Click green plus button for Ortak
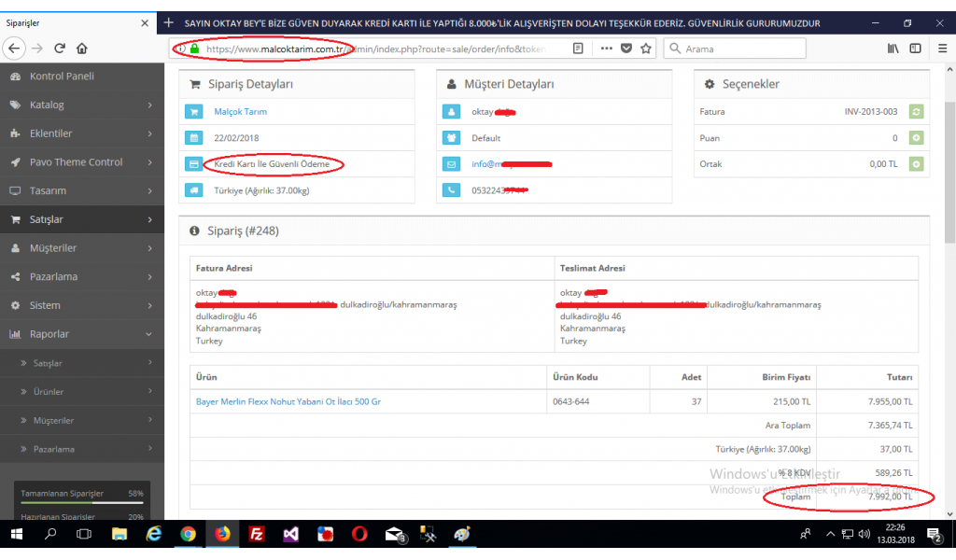Viewport: 956px width, 560px height. 916,164
